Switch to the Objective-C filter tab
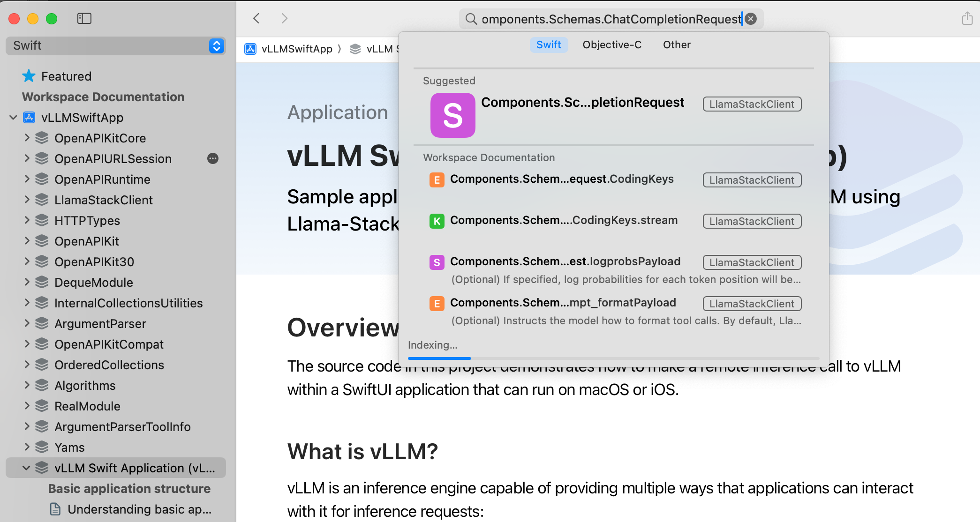This screenshot has height=522, width=980. pos(611,45)
